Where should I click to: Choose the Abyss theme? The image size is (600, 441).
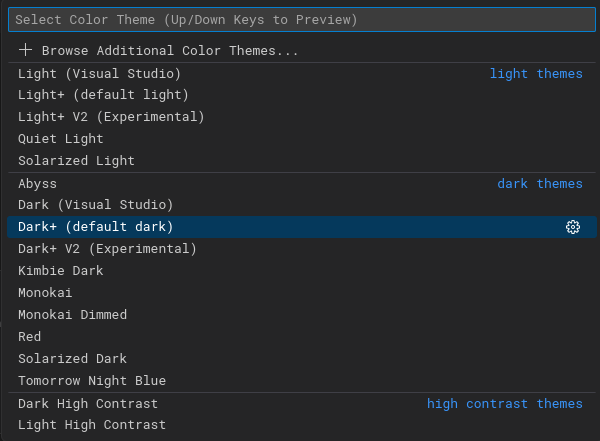302,184
